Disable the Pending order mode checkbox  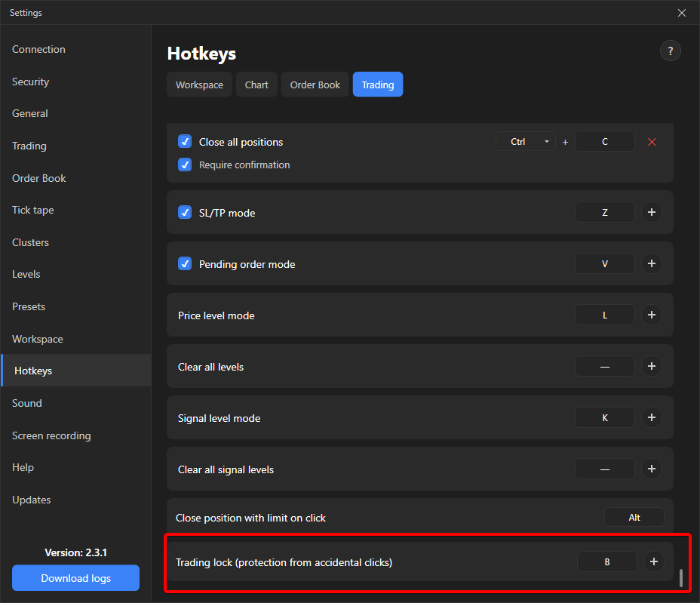[185, 263]
